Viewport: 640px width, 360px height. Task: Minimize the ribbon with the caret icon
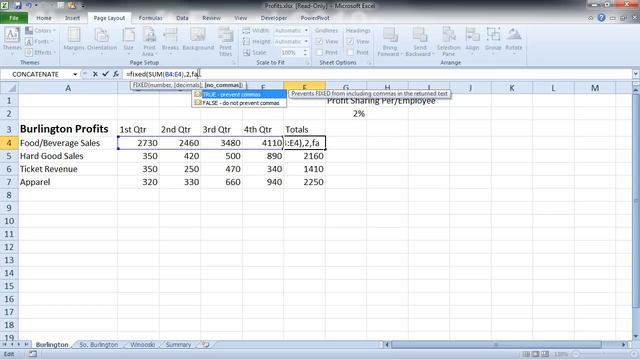coord(591,18)
